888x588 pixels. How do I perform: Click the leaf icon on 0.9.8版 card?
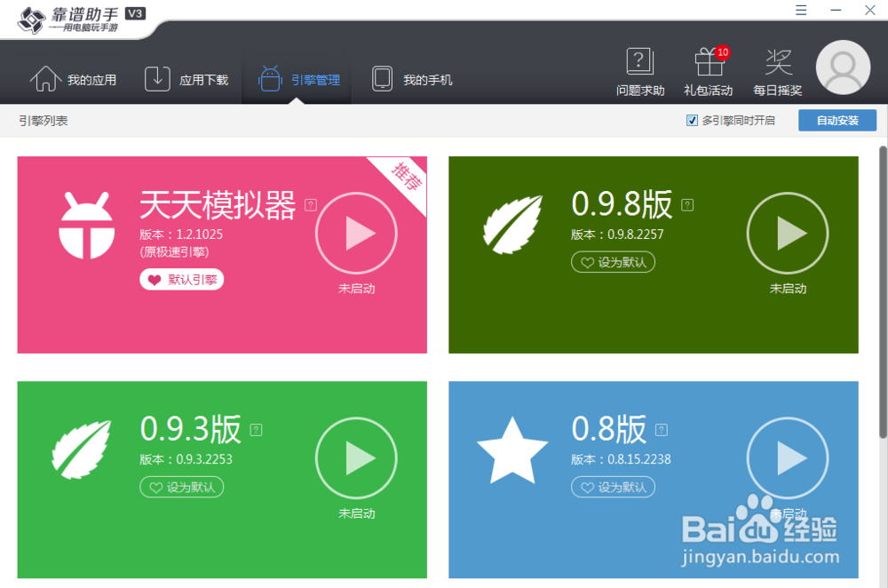coord(512,225)
